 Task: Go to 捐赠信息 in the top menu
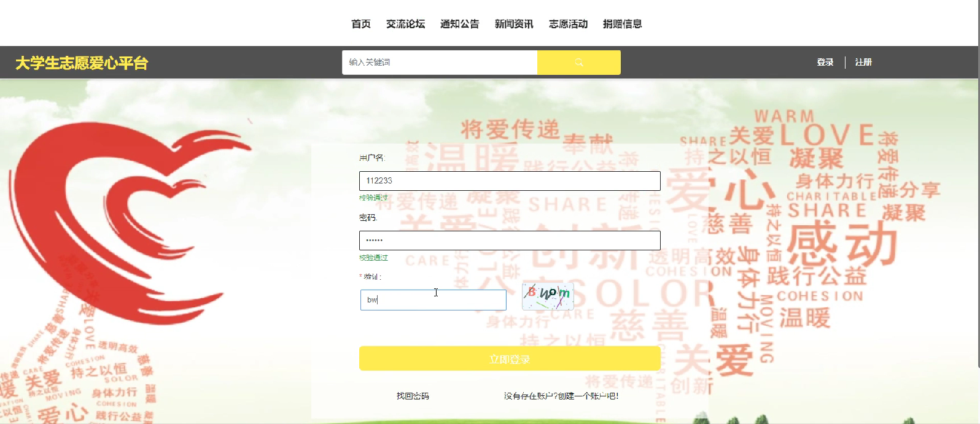[x=622, y=24]
